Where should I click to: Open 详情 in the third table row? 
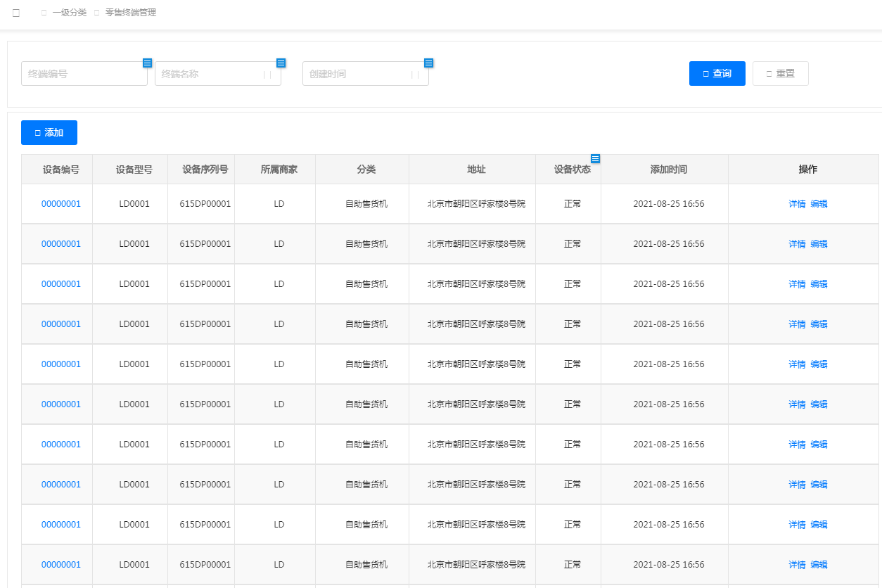point(797,284)
